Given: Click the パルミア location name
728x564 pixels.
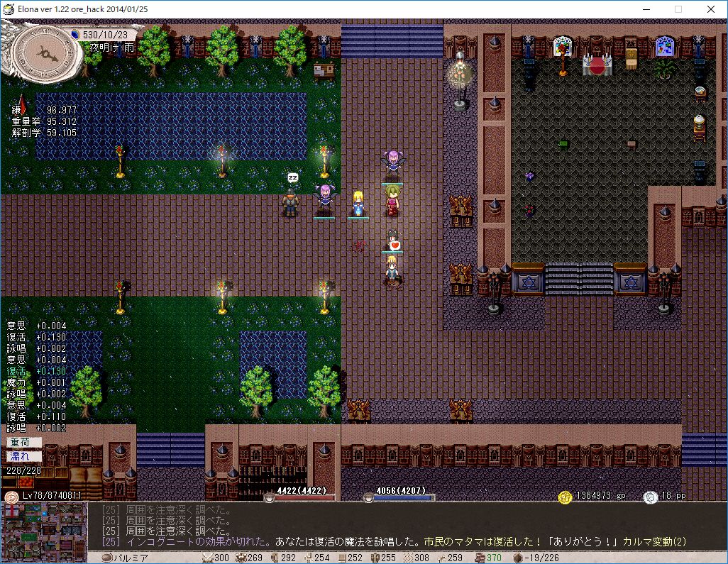Looking at the screenshot, I should point(131,558).
